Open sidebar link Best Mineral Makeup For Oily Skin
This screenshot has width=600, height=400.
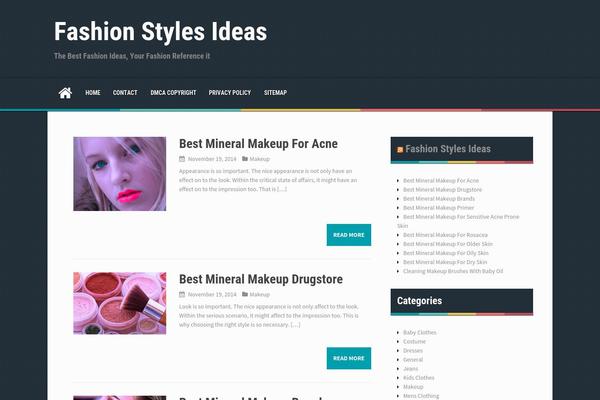coord(446,253)
